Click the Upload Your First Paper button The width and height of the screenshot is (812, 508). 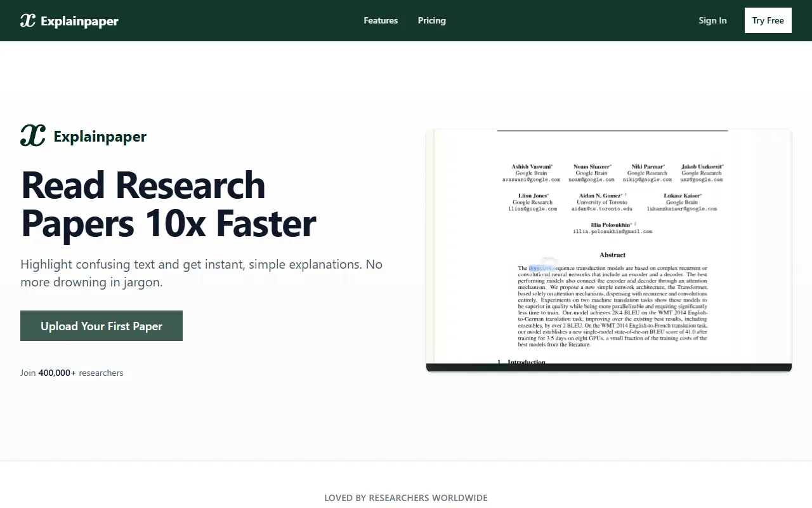tap(101, 326)
